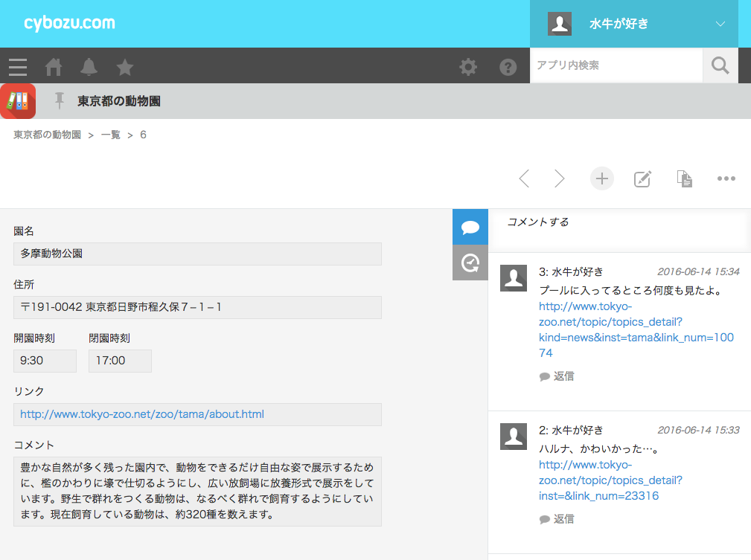Open the settings gear icon
This screenshot has height=560, width=751.
click(468, 67)
